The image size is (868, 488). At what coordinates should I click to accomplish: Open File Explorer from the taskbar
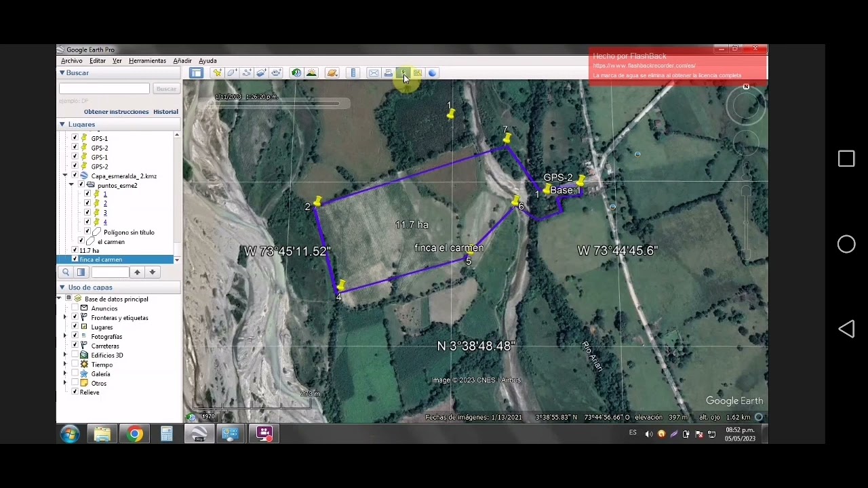point(102,434)
